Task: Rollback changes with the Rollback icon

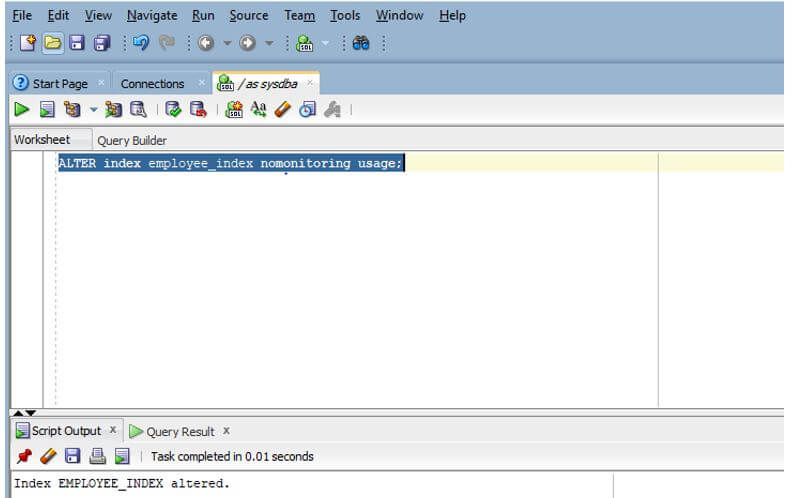Action: click(198, 109)
